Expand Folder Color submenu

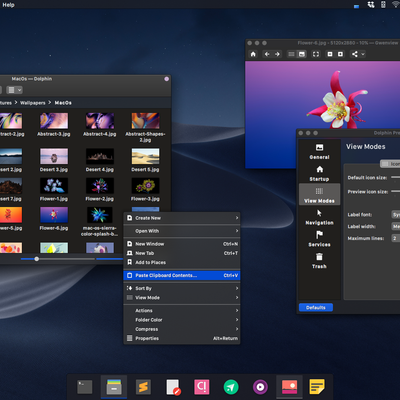click(182, 320)
